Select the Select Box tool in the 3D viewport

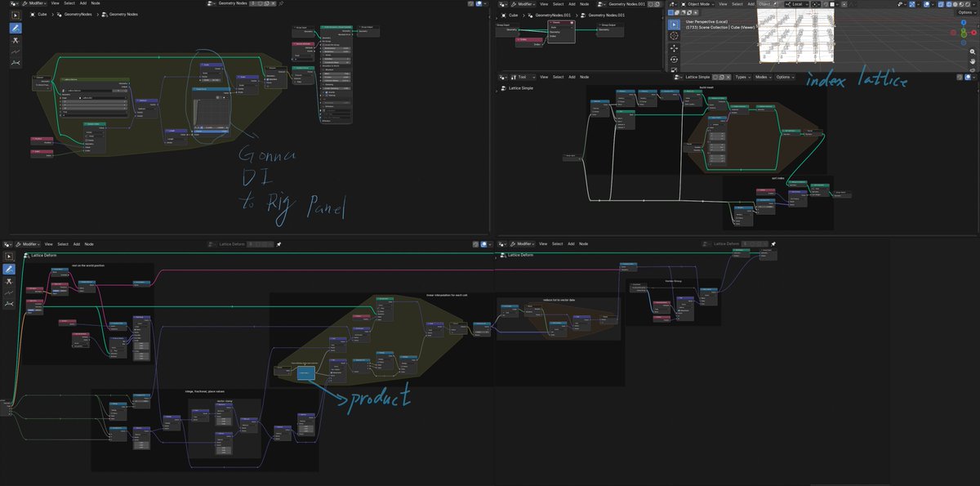(x=674, y=25)
